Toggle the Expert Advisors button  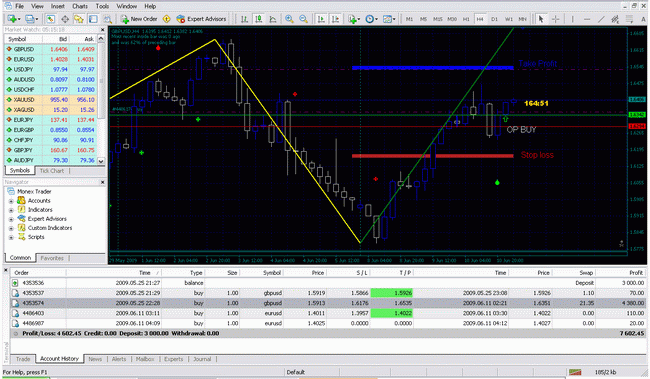tap(201, 19)
